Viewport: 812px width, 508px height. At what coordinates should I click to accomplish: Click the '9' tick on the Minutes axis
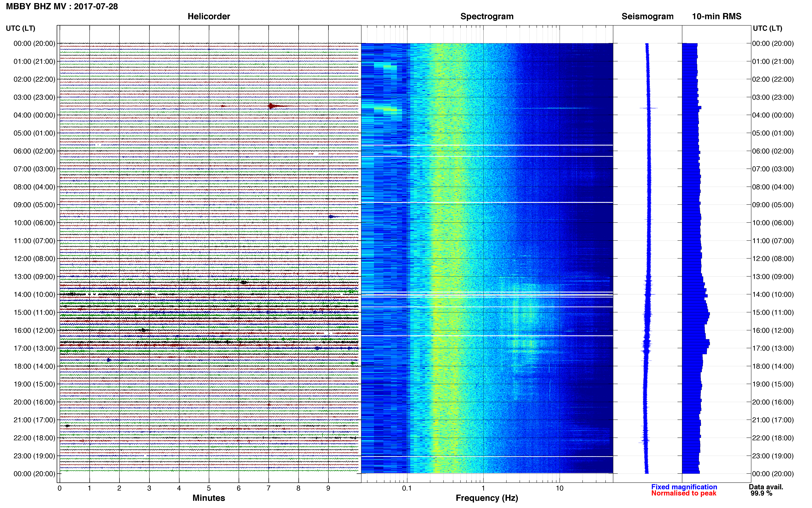click(328, 488)
